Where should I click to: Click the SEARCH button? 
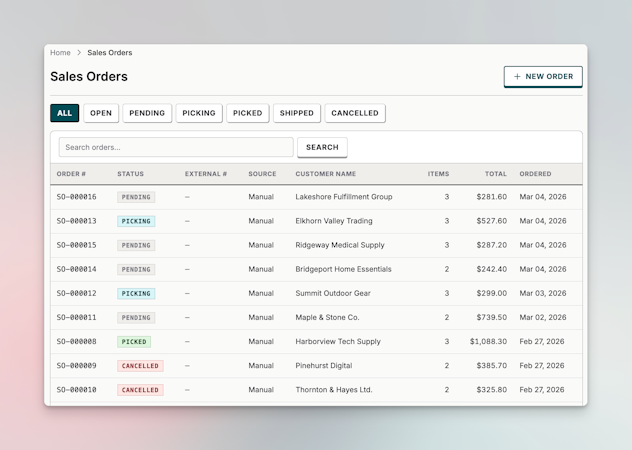tap(322, 147)
